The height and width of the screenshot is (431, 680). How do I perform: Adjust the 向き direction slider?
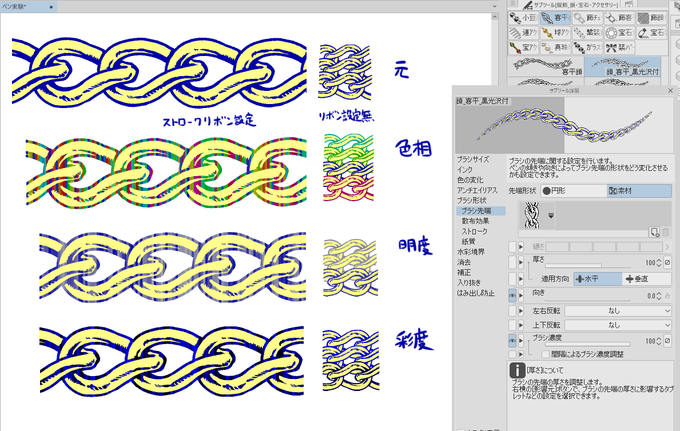(588, 298)
